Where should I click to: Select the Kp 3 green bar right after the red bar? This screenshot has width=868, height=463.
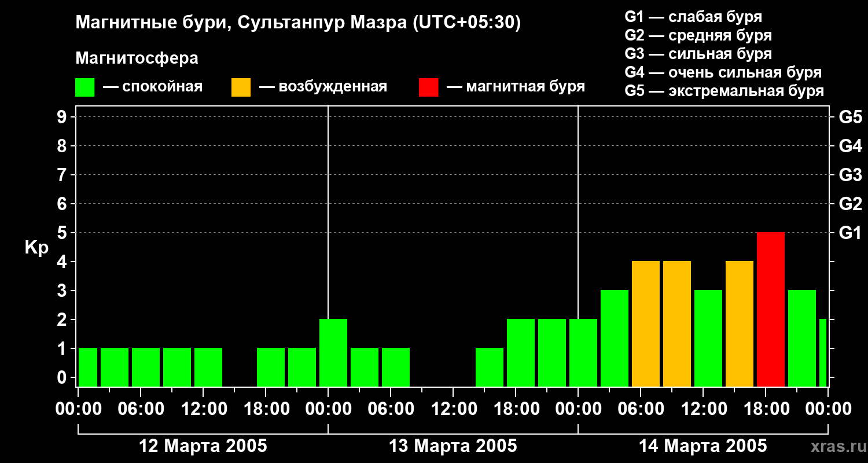point(802,339)
